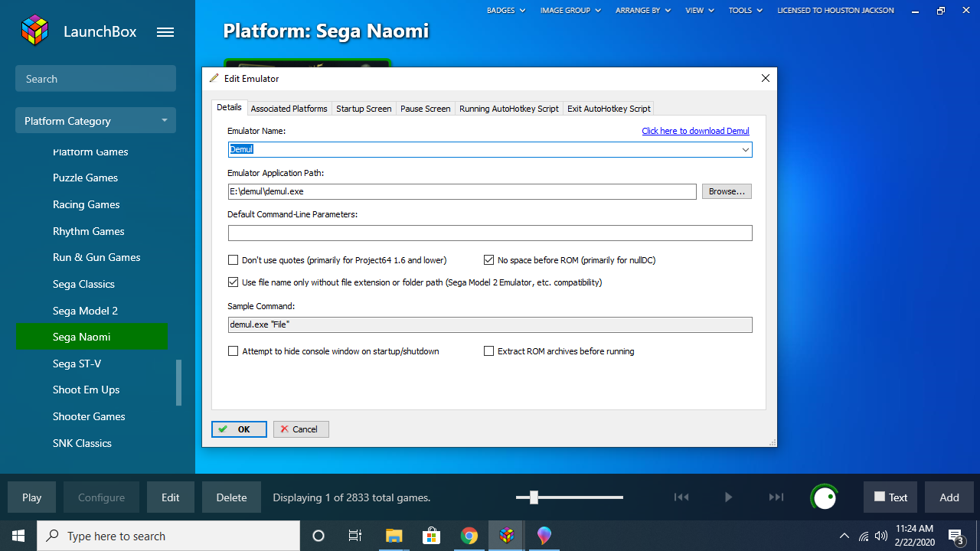Toggle Don't use quotes checkbox
The image size is (980, 551).
click(234, 260)
